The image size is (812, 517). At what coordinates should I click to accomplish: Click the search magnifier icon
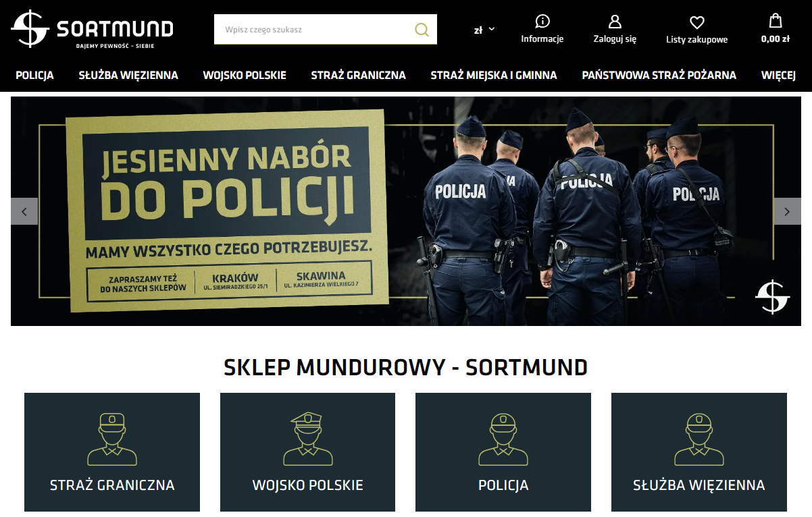pyautogui.click(x=422, y=30)
